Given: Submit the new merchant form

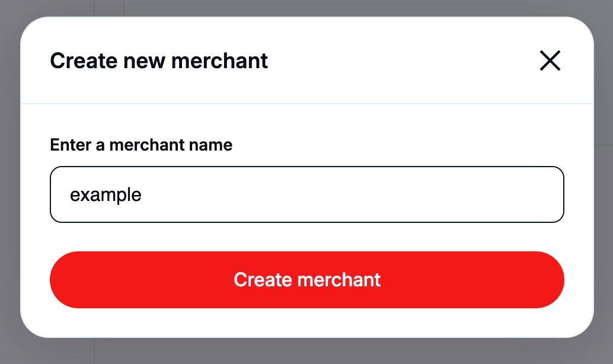Looking at the screenshot, I should coord(306,280).
